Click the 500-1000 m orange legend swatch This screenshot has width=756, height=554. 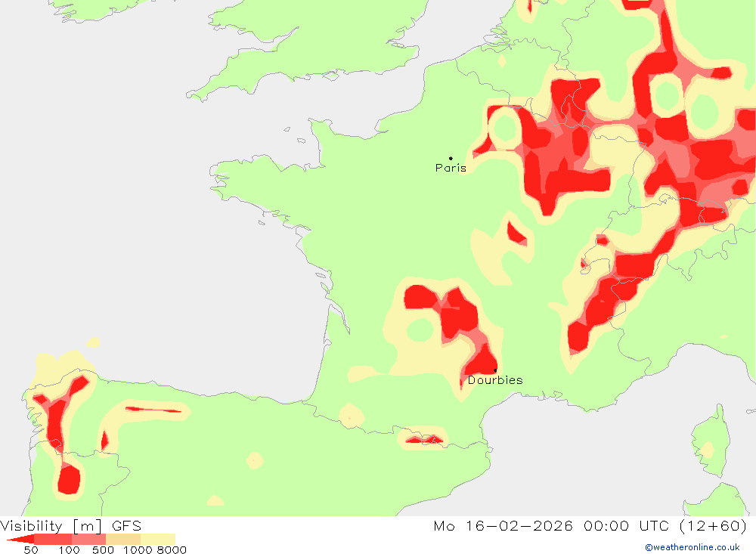[x=123, y=539]
